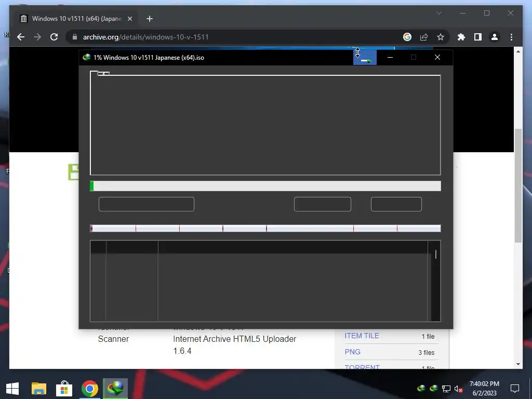The height and width of the screenshot is (399, 532).
Task: Click Chrome's forward navigation arrow
Action: tap(37, 37)
